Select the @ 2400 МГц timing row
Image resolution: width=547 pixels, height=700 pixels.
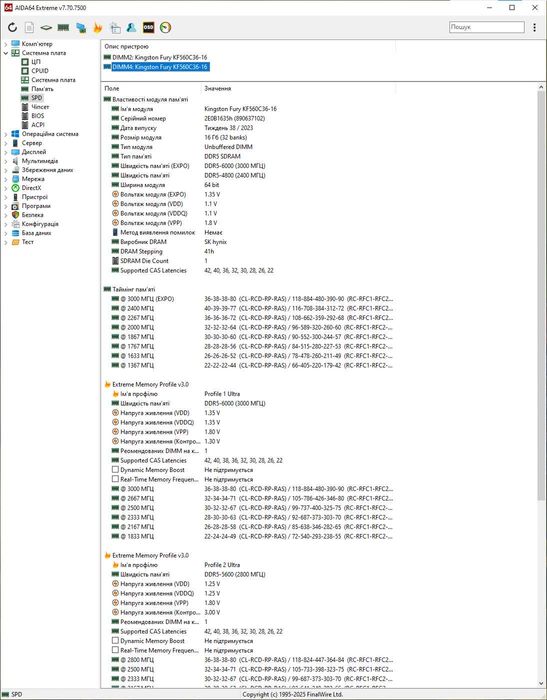[x=249, y=308]
